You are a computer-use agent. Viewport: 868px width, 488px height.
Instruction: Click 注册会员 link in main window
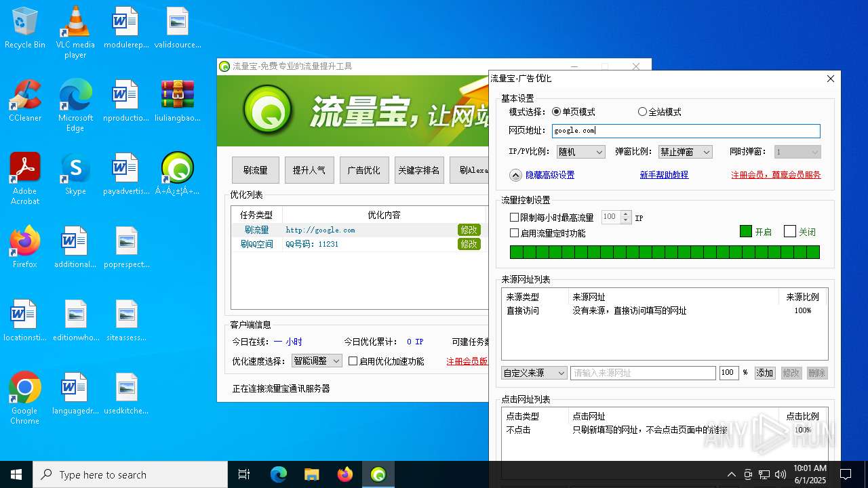(467, 361)
